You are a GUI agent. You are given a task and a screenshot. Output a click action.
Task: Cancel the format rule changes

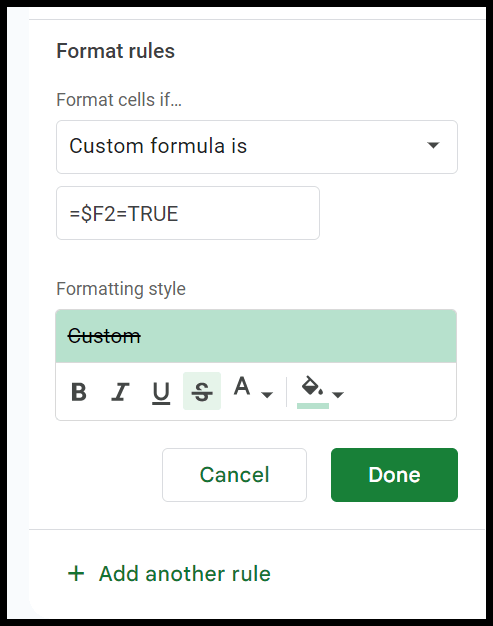click(x=234, y=475)
